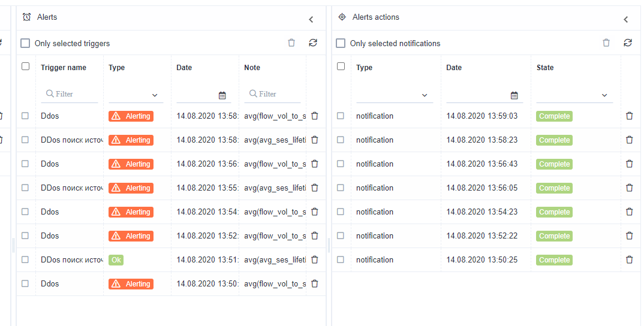Expand the State filter dropdown
This screenshot has height=326, width=644.
(574, 95)
